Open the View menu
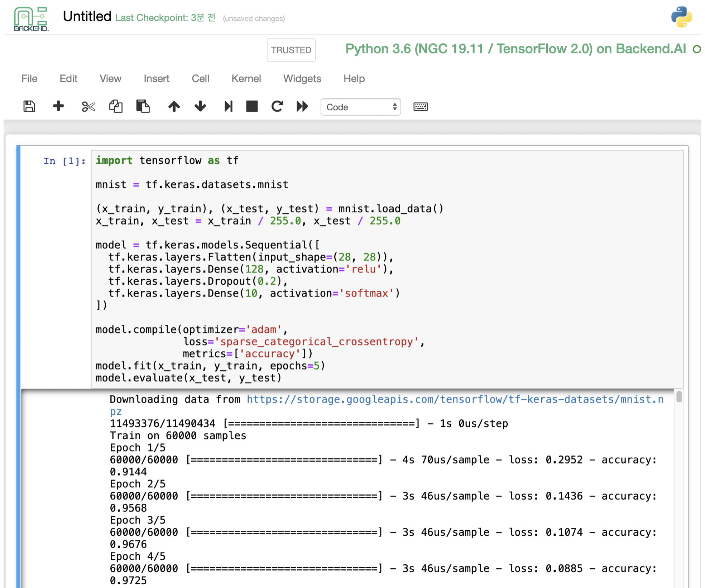This screenshot has width=705, height=588. click(x=110, y=78)
